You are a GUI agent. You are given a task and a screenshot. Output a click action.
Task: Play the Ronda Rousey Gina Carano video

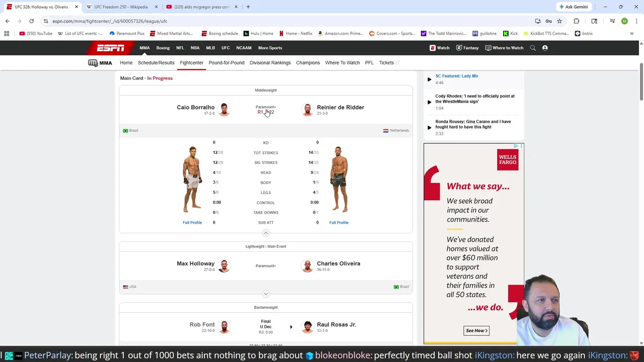click(429, 128)
